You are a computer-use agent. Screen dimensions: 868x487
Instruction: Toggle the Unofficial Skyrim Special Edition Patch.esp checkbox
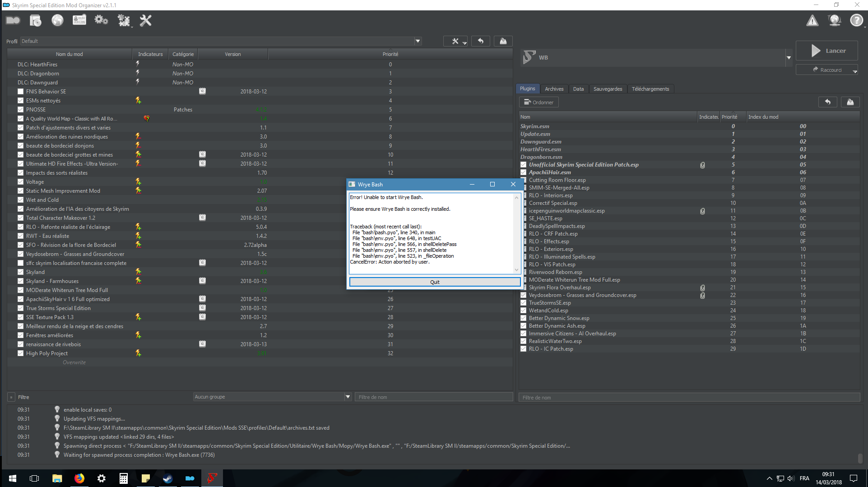(524, 165)
